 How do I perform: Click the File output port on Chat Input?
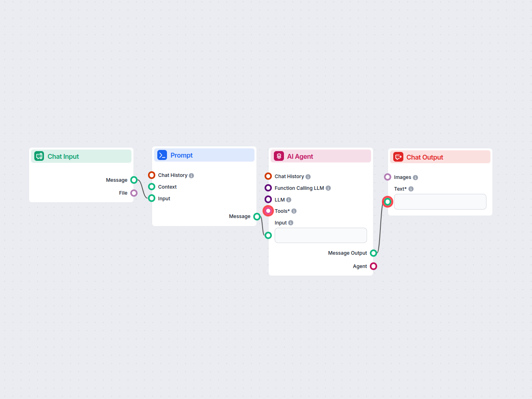point(134,193)
